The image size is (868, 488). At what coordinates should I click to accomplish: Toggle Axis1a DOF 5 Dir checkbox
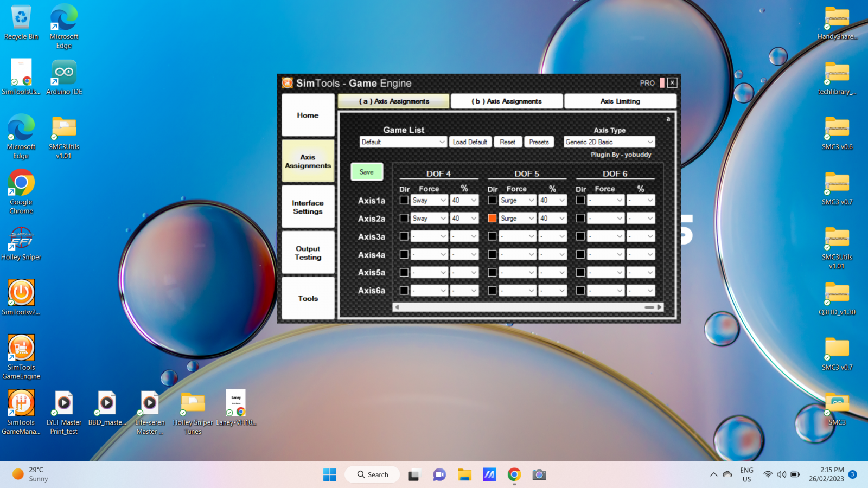[492, 200]
